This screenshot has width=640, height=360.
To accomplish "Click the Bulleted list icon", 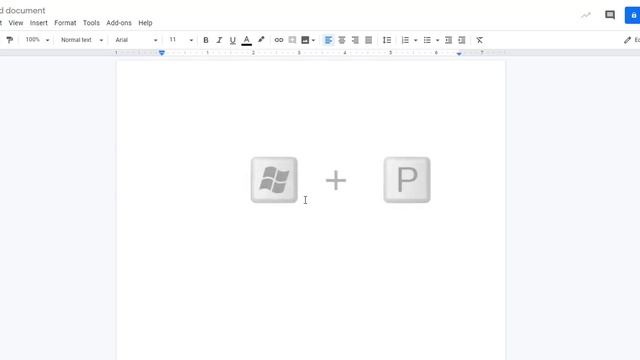I will pyautogui.click(x=427, y=40).
